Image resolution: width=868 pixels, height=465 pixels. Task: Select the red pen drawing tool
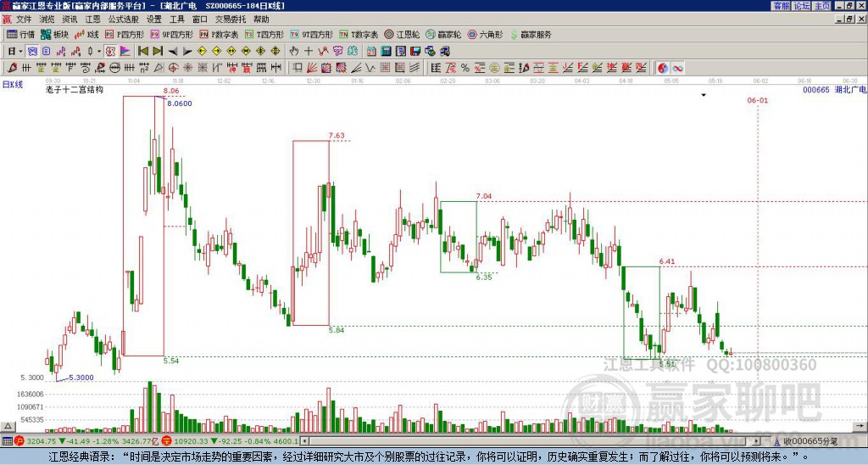click(x=12, y=68)
